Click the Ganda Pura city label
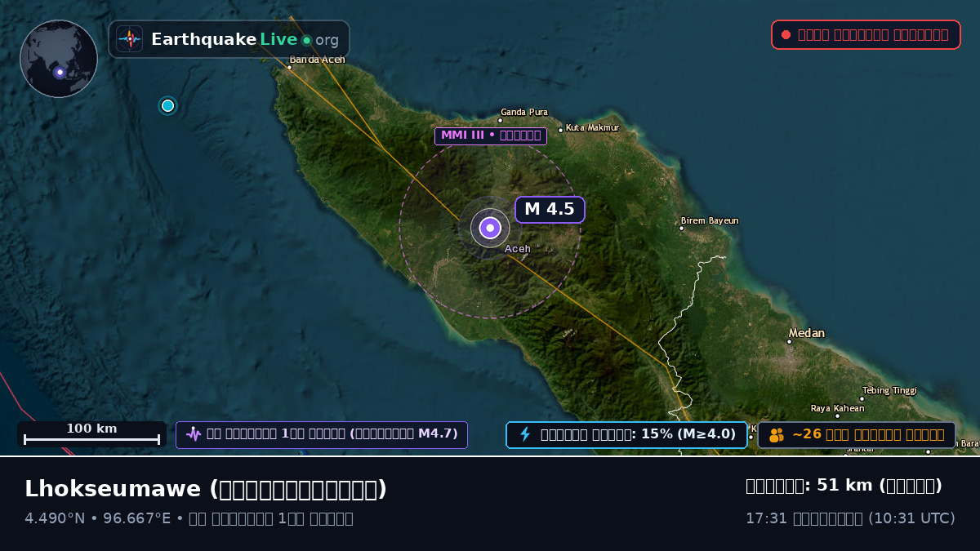Screen dimensions: 980x551 (524, 112)
